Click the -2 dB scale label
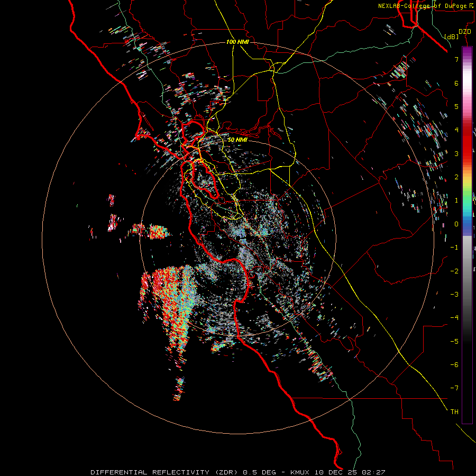The width and height of the screenshot is (476, 476). coord(454,271)
